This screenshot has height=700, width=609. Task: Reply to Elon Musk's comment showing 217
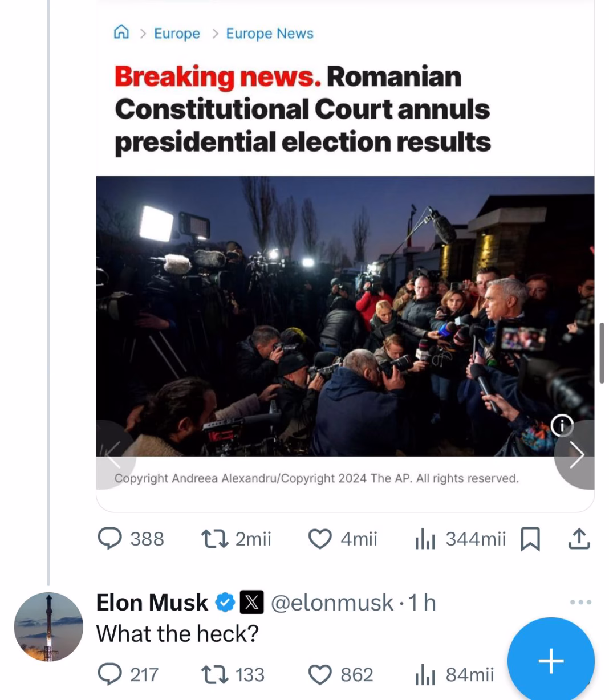(111, 674)
